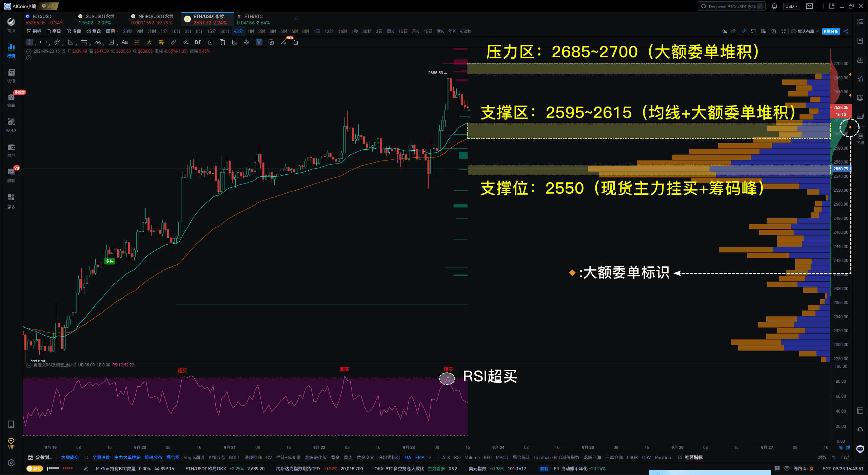The height and width of the screenshot is (475, 868).
Task: Click the Deepcoin BTC/USDT search field
Action: (732, 6)
